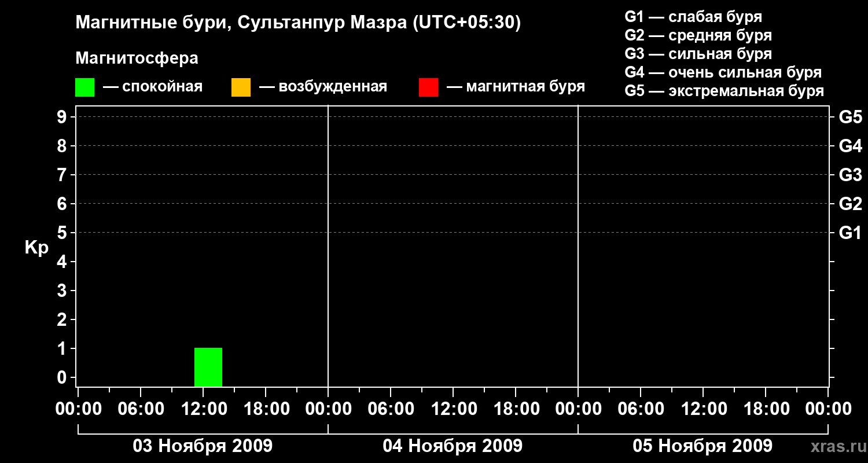
Task: Click the 'G1 — слабая буря' legend line
Action: (x=693, y=17)
